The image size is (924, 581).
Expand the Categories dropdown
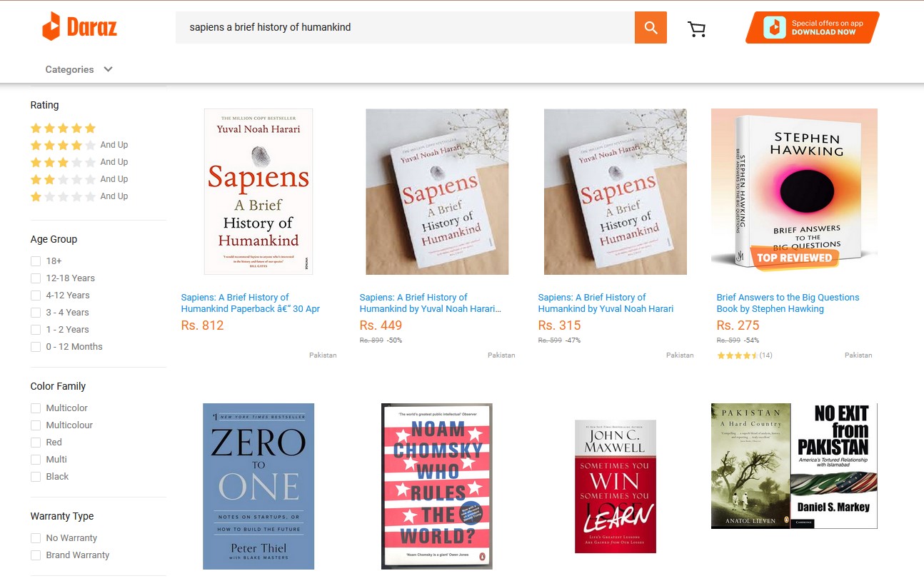point(79,69)
